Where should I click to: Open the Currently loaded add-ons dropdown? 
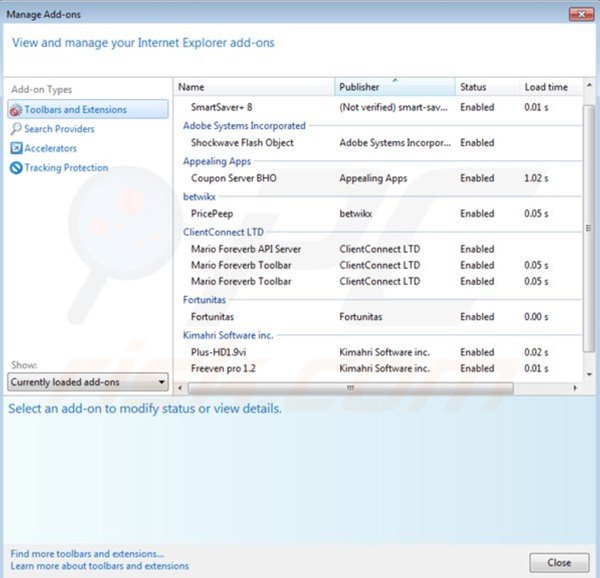coord(88,382)
